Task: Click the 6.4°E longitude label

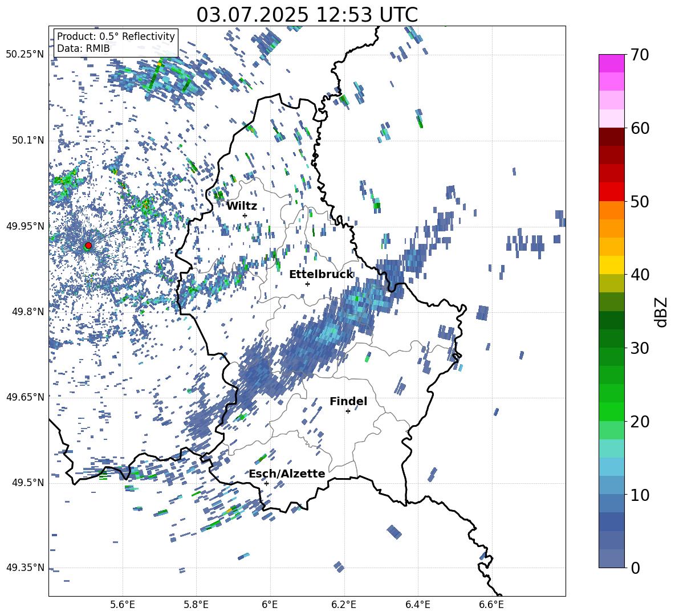Action: coord(417,605)
